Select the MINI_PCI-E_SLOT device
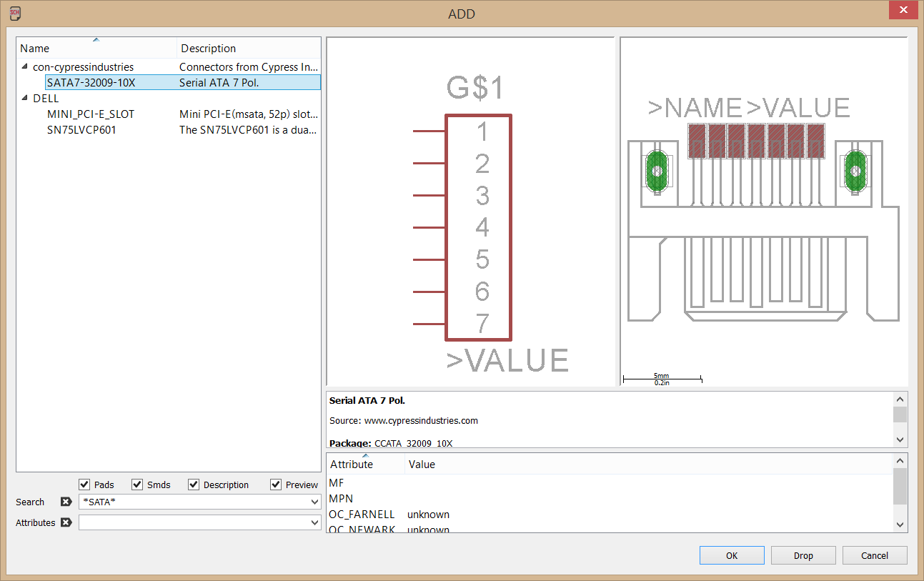Screen dimensions: 924x581 tap(91, 114)
